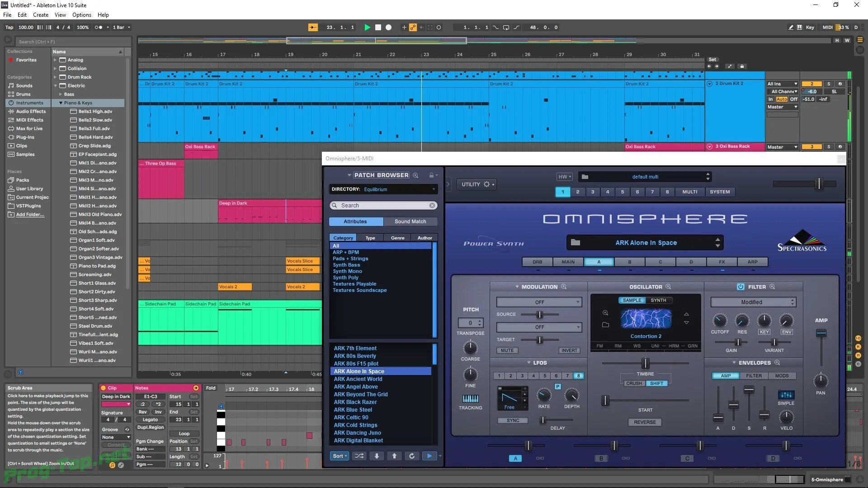Click the next patch down arrow
868x488 pixels.
(x=377, y=456)
